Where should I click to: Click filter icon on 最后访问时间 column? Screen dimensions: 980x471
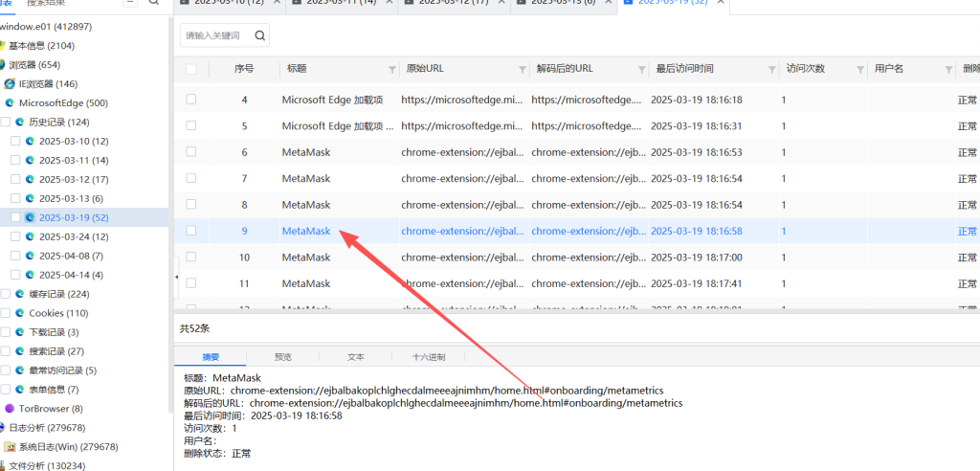771,70
